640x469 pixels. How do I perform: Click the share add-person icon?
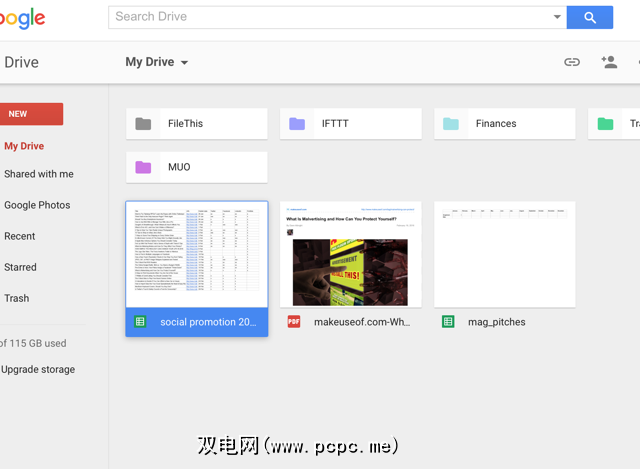tap(609, 62)
